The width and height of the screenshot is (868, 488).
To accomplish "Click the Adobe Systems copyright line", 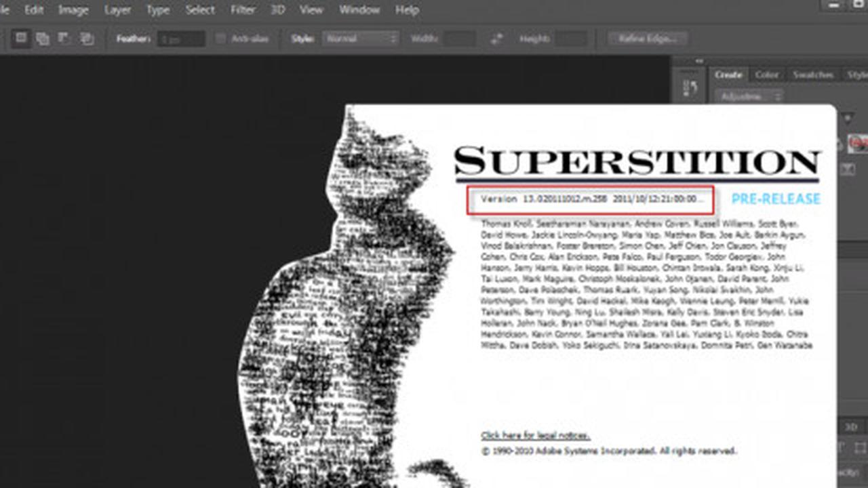I will tap(609, 451).
